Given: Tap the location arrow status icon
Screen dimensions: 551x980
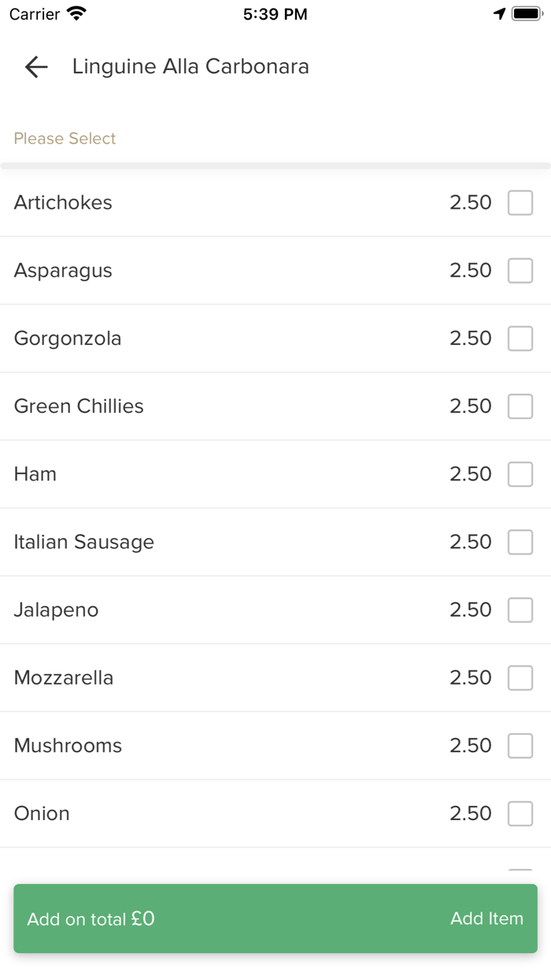Looking at the screenshot, I should [x=499, y=13].
